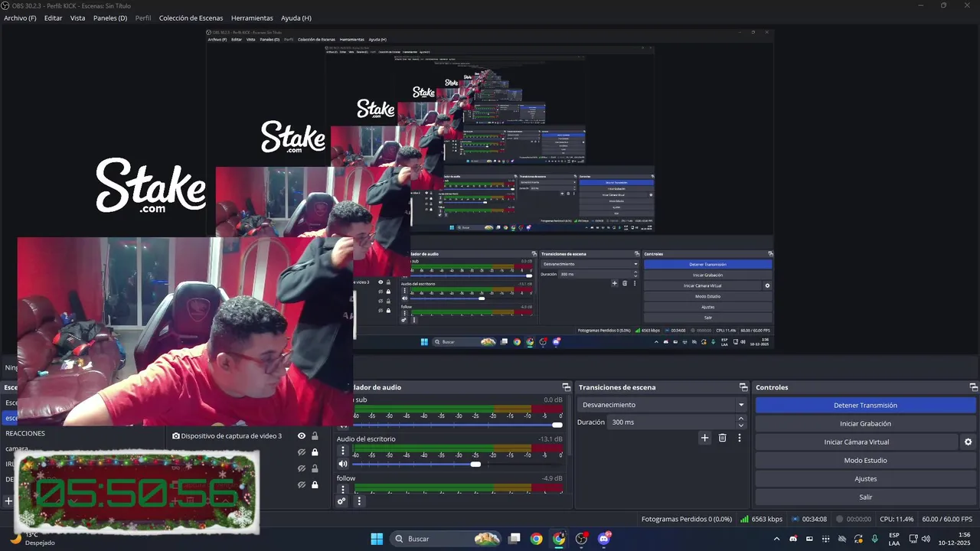This screenshot has height=551, width=980.
Task: Open Task View on the taskbar
Action: (x=514, y=539)
